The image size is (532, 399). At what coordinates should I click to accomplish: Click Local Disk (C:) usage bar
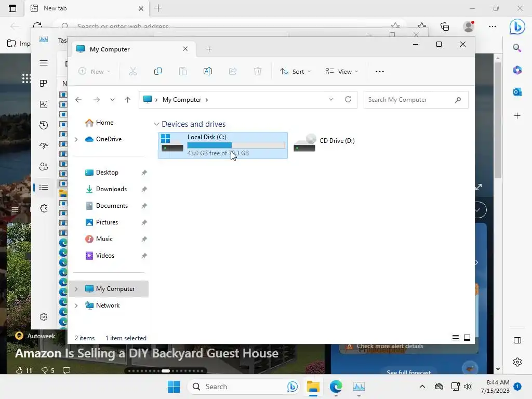coord(236,145)
